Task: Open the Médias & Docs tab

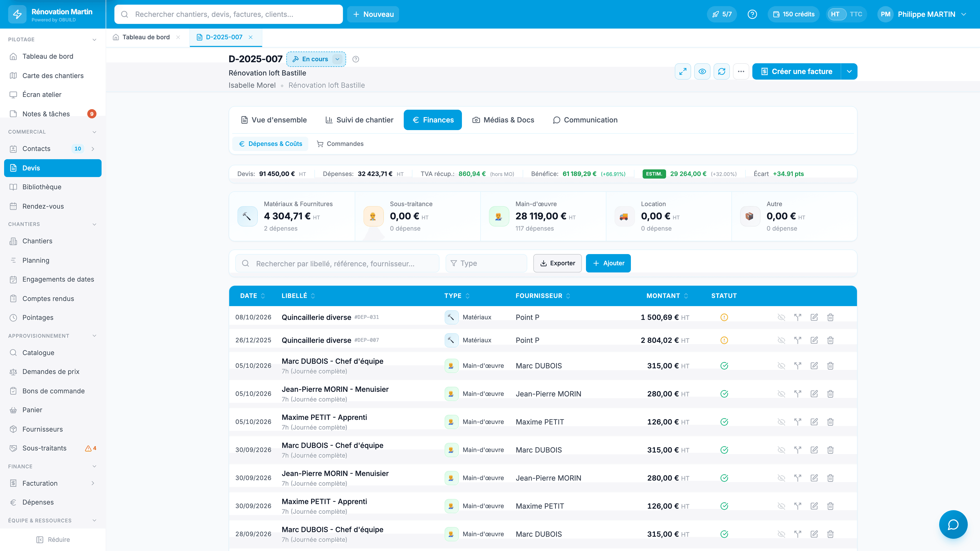Action: [x=503, y=120]
